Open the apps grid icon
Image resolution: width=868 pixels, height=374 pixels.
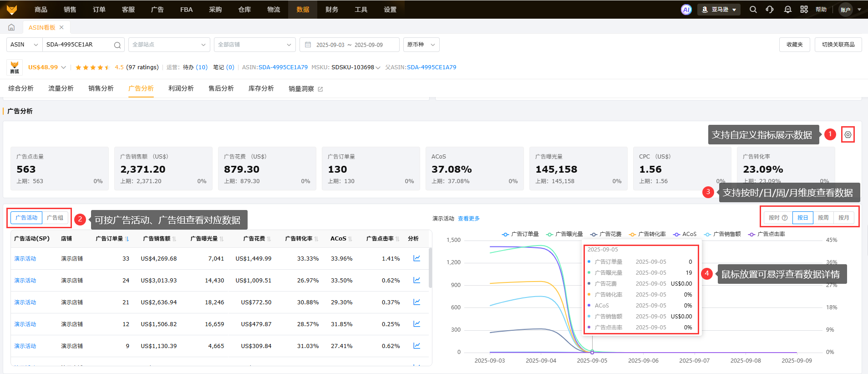tap(804, 10)
